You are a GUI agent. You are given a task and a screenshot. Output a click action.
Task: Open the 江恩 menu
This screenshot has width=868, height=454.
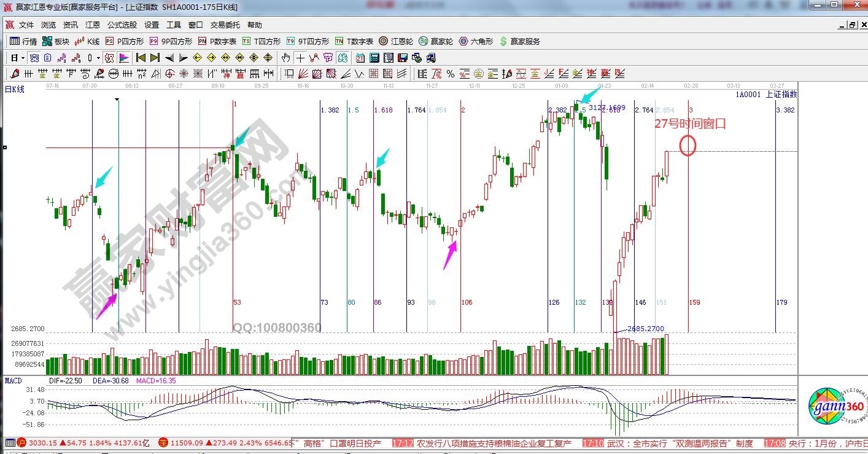point(93,25)
